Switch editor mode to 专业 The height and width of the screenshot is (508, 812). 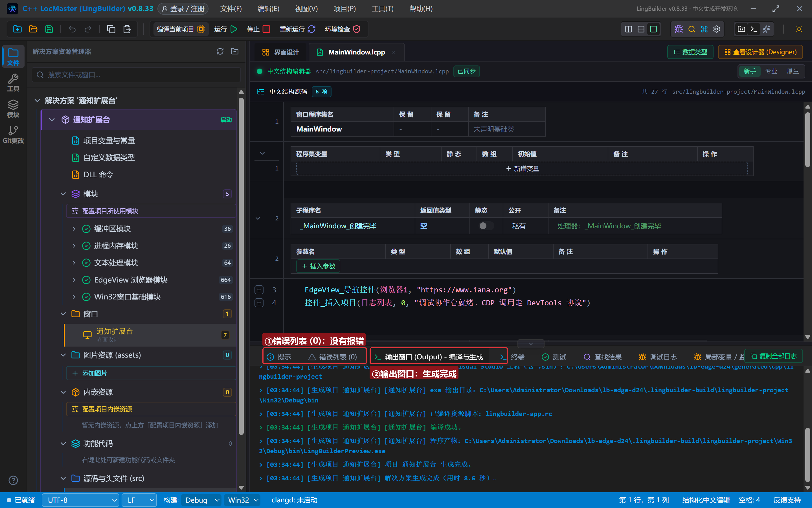point(771,71)
